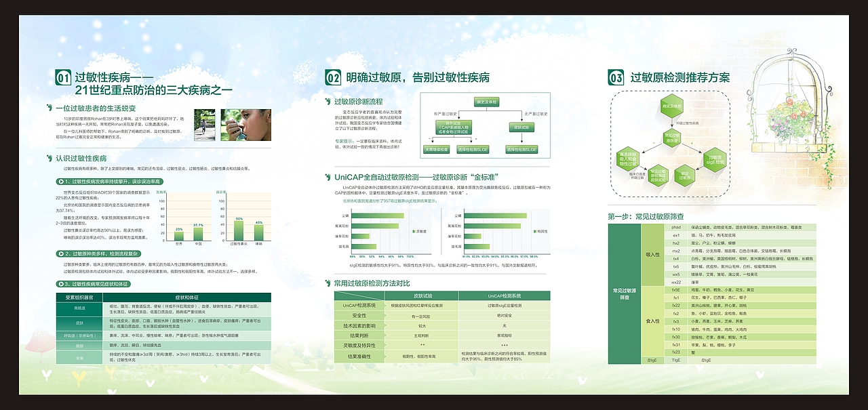
Task: Click the UniCAP检测系统 column header
Action: point(504,296)
